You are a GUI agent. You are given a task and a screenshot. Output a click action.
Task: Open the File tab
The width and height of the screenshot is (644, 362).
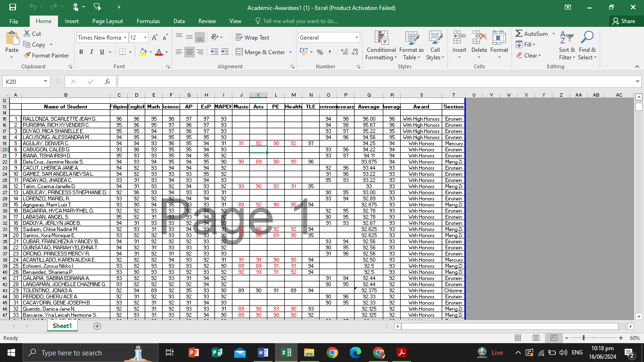click(x=14, y=21)
